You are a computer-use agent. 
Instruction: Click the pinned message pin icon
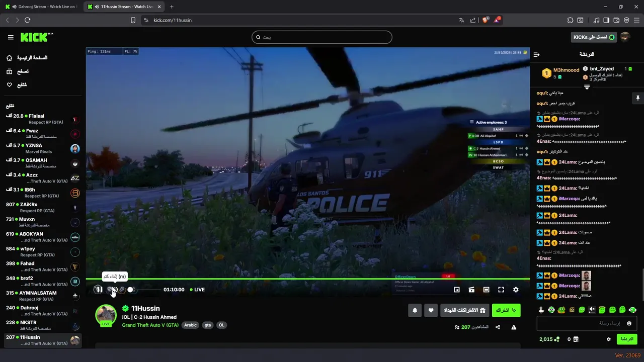pos(637,98)
